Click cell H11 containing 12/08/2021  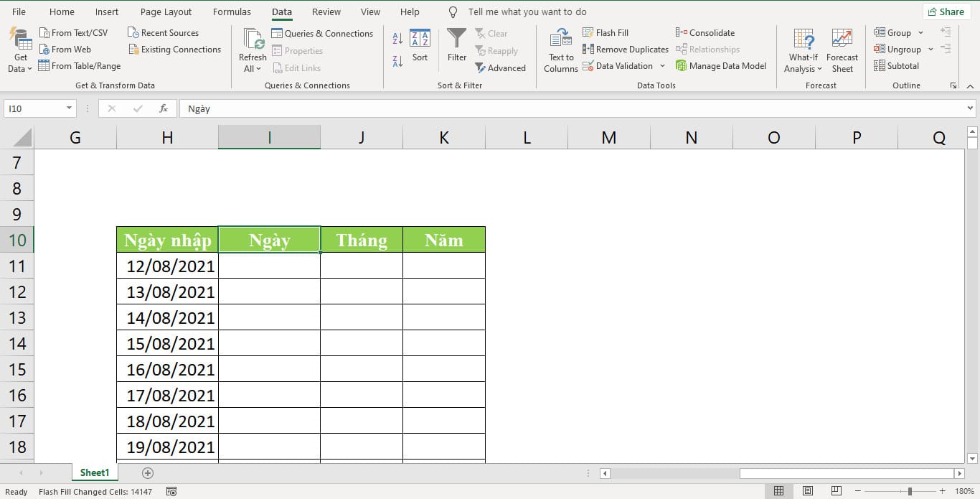point(167,266)
